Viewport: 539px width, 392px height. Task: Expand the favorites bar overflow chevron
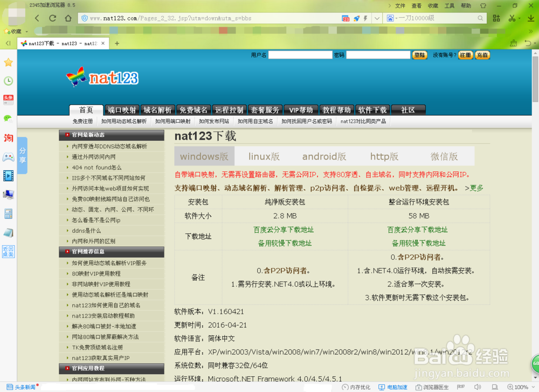click(x=531, y=31)
